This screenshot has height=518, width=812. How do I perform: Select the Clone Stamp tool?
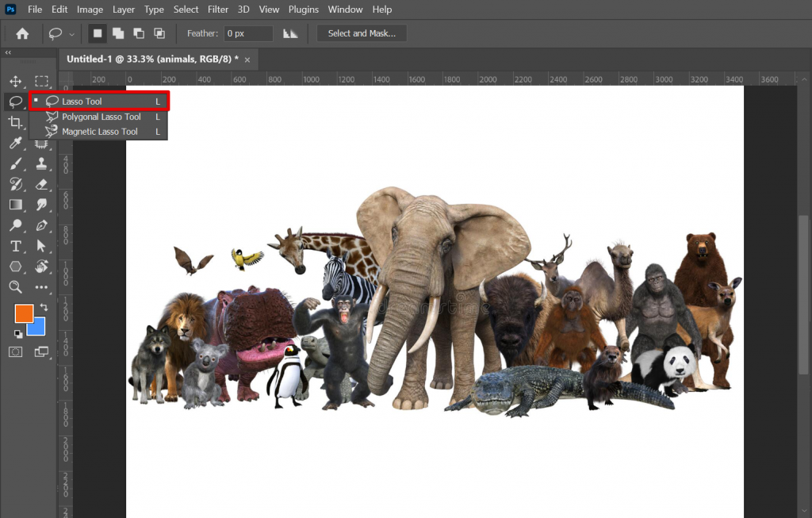tap(41, 163)
